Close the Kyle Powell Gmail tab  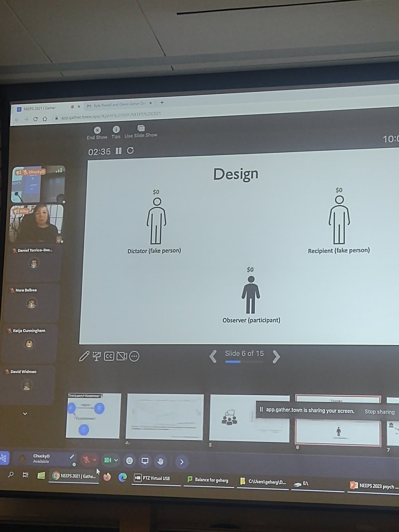[x=150, y=103]
